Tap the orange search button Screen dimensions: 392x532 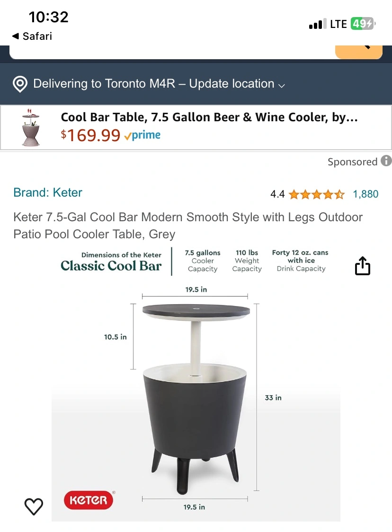coord(359,52)
